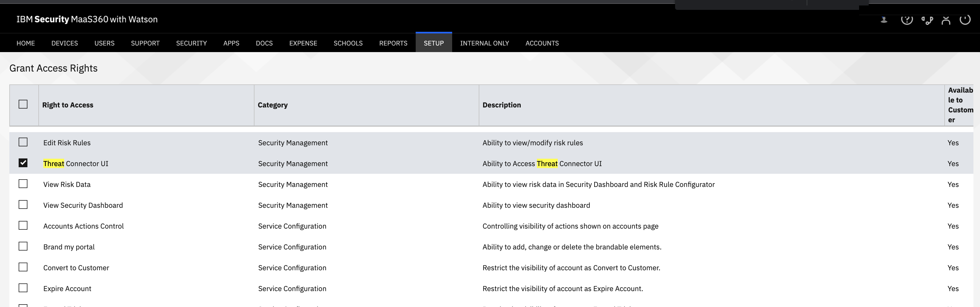
Task: Tick the Convert to Customer checkbox
Action: click(23, 268)
